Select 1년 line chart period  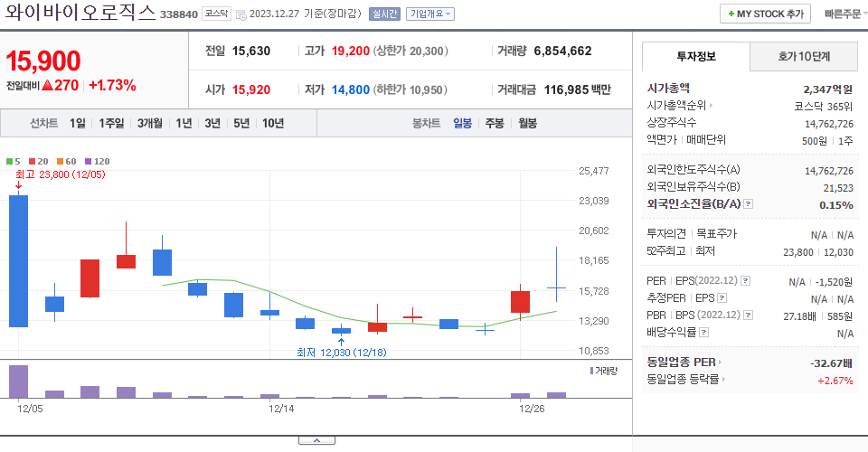pyautogui.click(x=184, y=123)
